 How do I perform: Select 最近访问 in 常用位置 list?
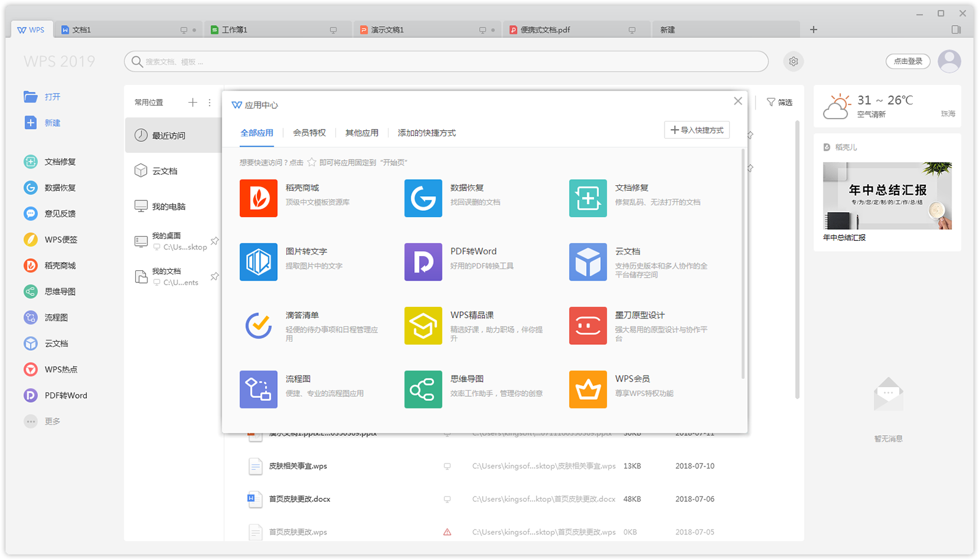click(x=174, y=135)
